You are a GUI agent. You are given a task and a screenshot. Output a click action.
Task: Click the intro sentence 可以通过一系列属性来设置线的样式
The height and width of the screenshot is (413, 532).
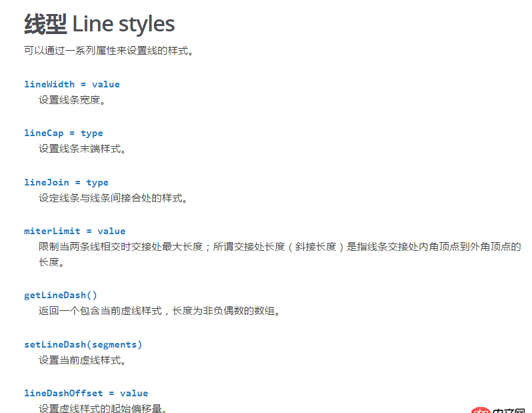[x=109, y=50]
